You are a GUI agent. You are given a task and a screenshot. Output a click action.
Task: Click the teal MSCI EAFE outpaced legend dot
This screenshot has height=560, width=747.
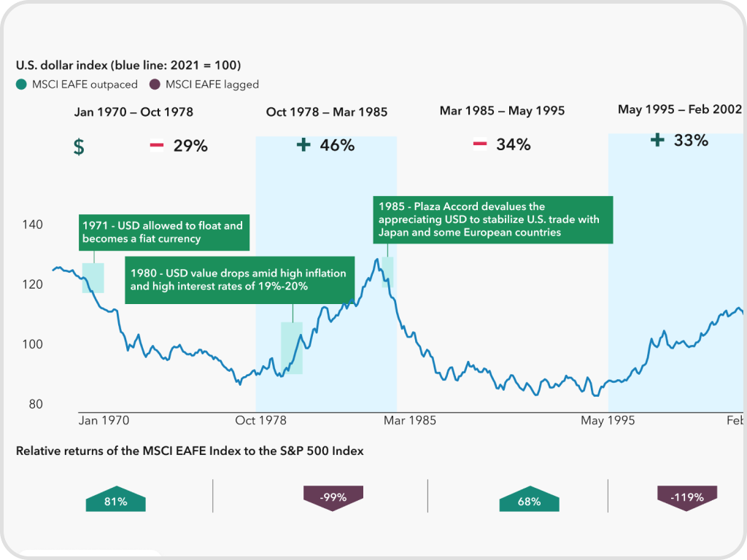[22, 85]
